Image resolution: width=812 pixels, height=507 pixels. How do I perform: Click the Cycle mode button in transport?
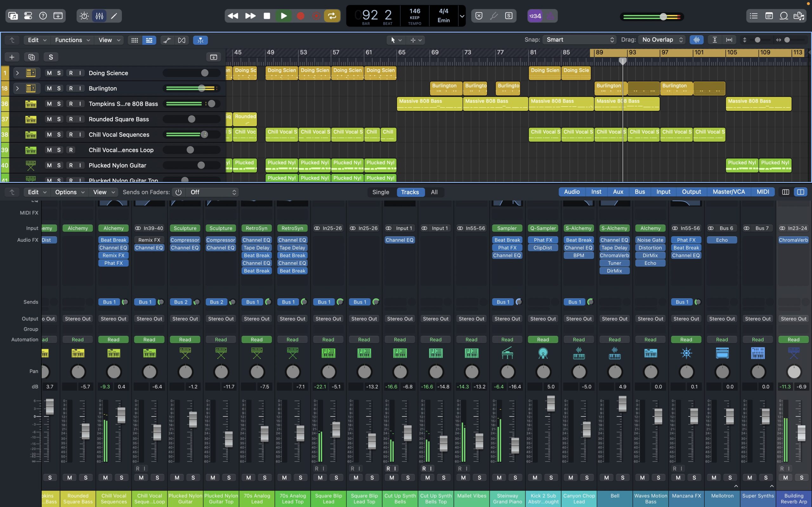point(331,16)
